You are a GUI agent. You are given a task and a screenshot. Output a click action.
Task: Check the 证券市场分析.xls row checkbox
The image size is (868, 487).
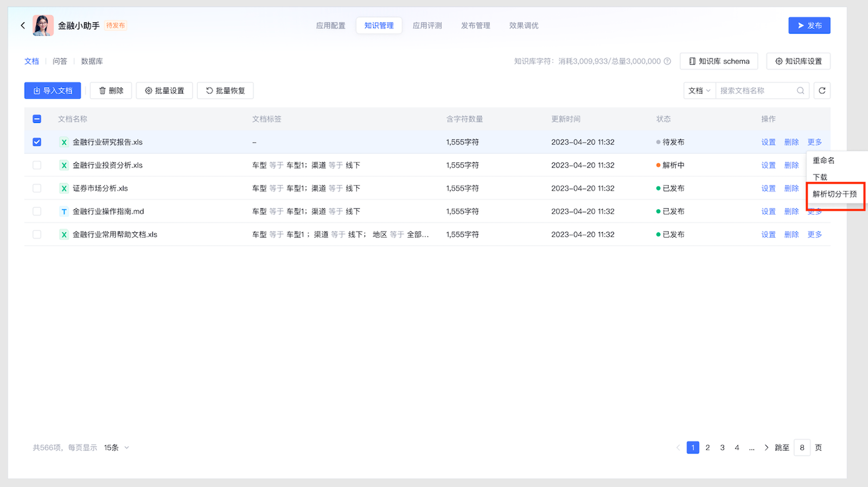(37, 188)
